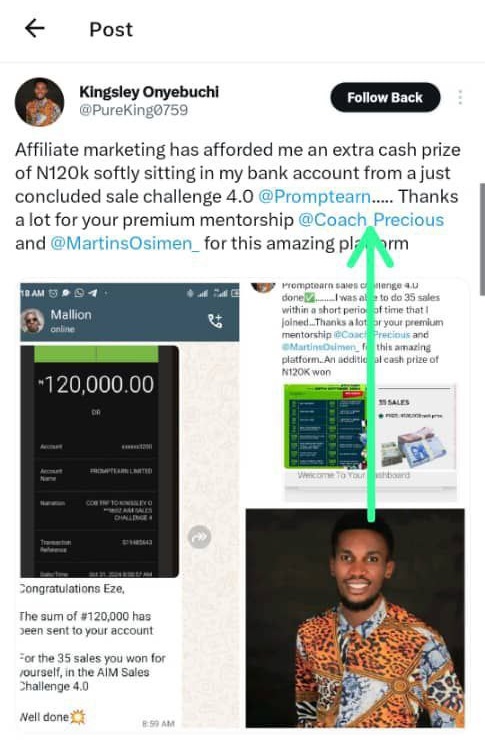
Task: Open the @Coach_Precious mention link
Action: (371, 220)
